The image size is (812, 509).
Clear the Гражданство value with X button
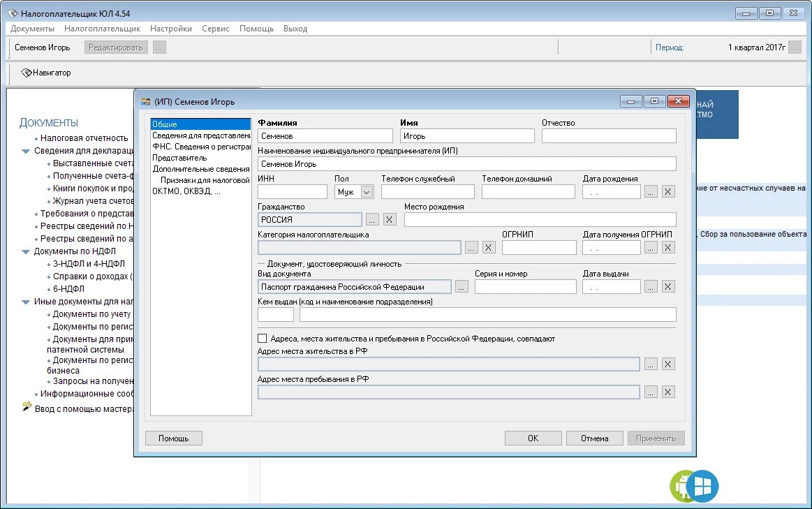[390, 219]
